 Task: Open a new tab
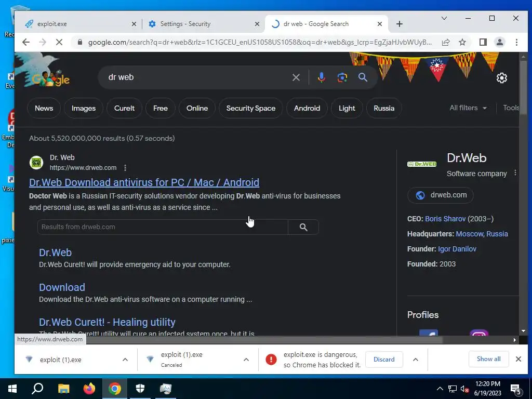pyautogui.click(x=400, y=24)
